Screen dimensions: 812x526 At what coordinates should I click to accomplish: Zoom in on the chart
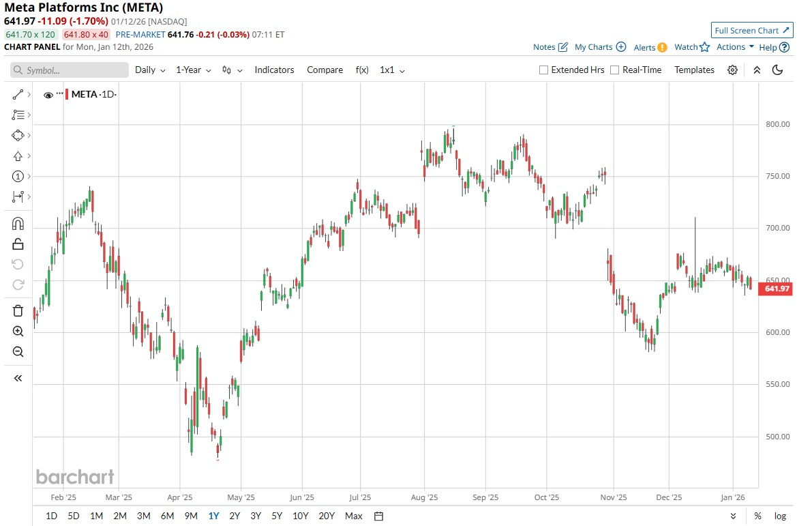[18, 332]
